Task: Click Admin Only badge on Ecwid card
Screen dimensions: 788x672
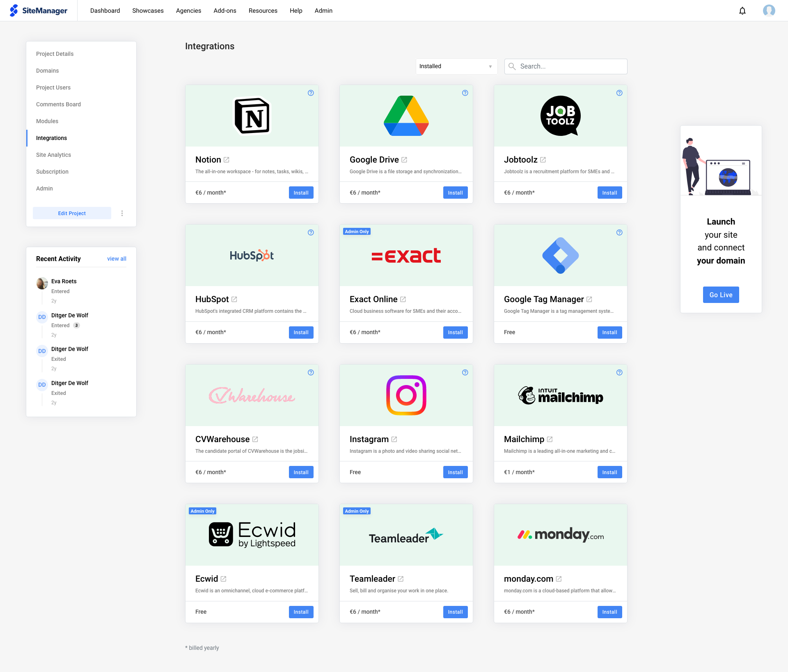Action: [203, 511]
